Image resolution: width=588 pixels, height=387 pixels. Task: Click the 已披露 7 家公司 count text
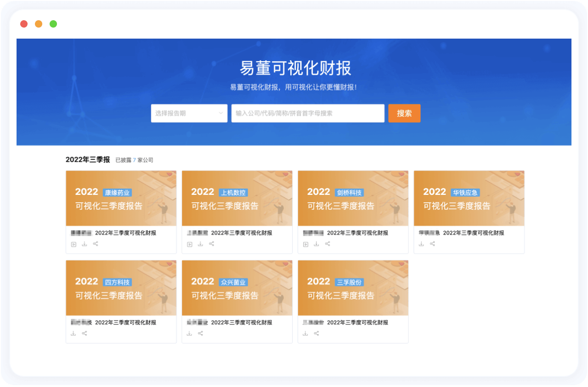coord(134,160)
